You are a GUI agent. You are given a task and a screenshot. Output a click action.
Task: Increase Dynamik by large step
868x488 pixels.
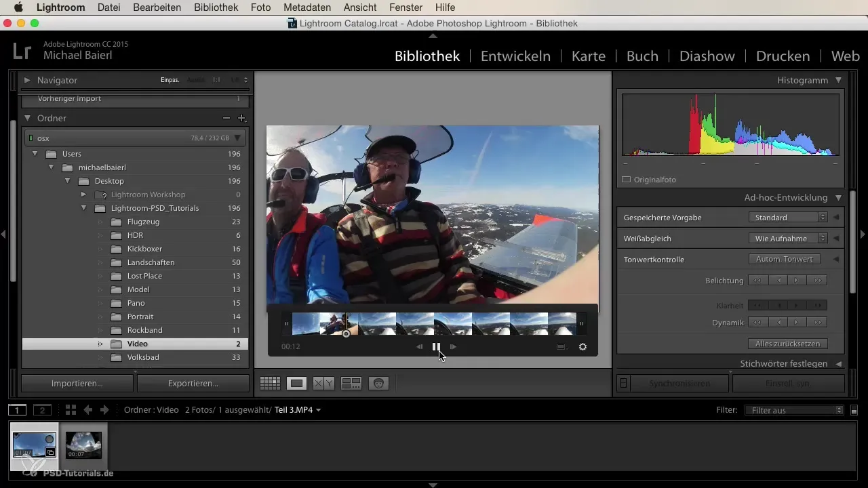[817, 322]
